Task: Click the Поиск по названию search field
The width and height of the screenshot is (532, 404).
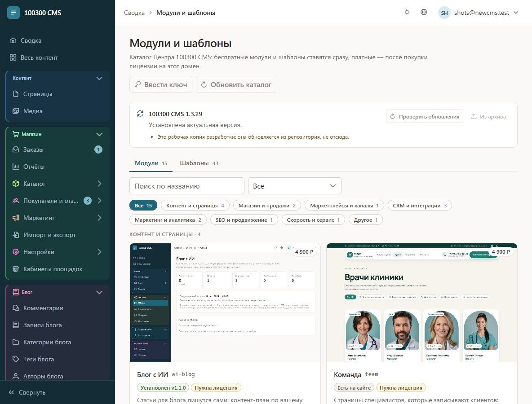Action: click(187, 186)
